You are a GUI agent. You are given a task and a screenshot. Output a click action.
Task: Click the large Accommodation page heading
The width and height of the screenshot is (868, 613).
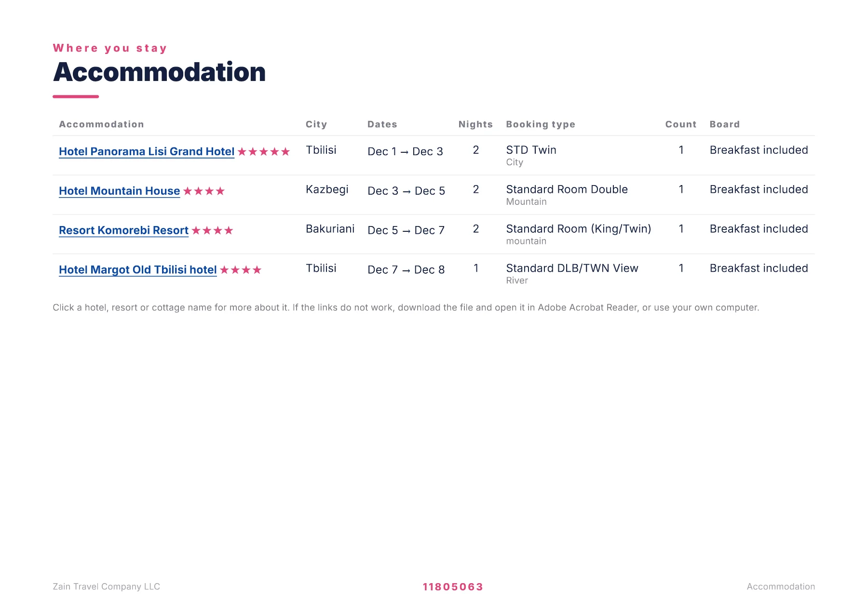[x=159, y=72]
